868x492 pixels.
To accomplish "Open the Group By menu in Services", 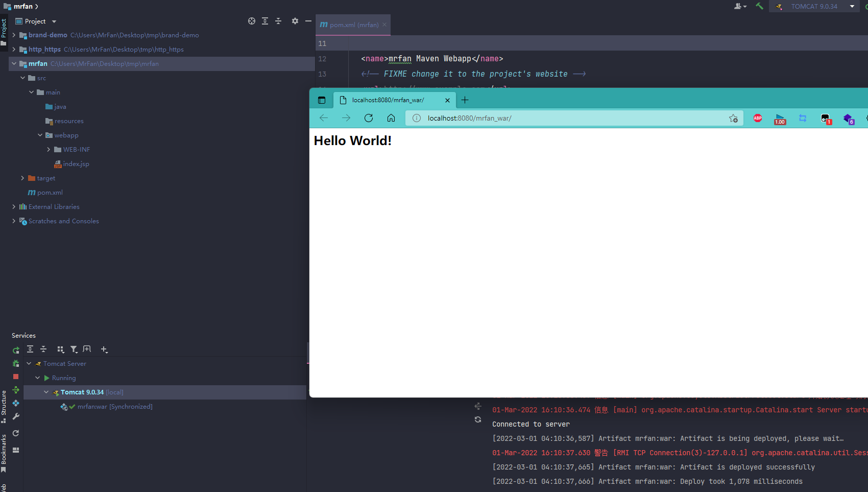I will coord(61,349).
